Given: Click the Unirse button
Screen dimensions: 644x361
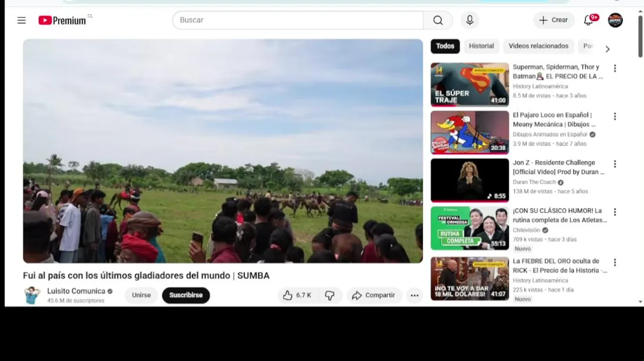Looking at the screenshot, I should [x=141, y=295].
